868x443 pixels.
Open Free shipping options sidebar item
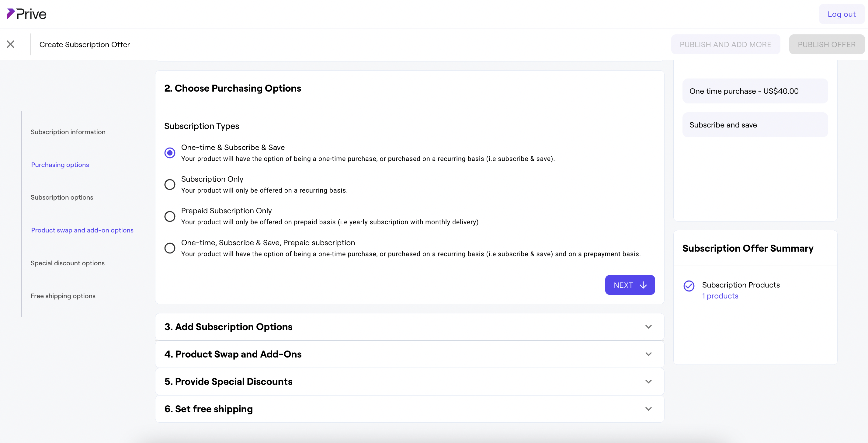63,296
